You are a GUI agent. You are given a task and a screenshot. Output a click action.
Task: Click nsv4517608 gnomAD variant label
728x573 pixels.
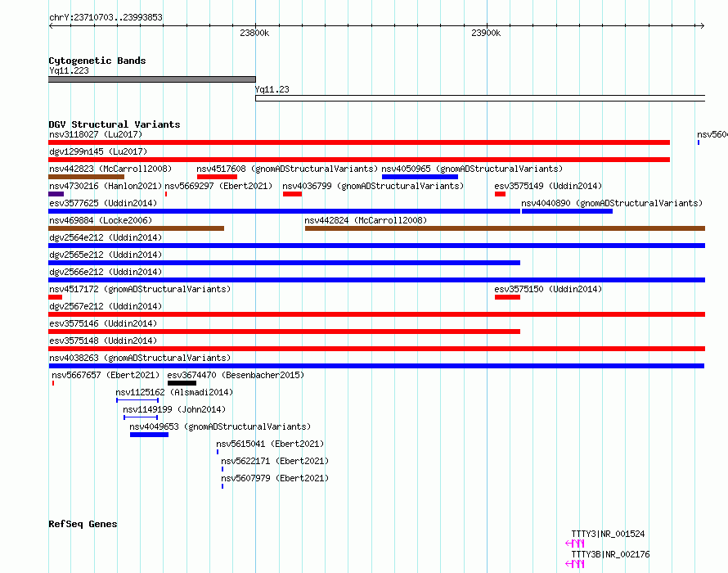(x=287, y=169)
